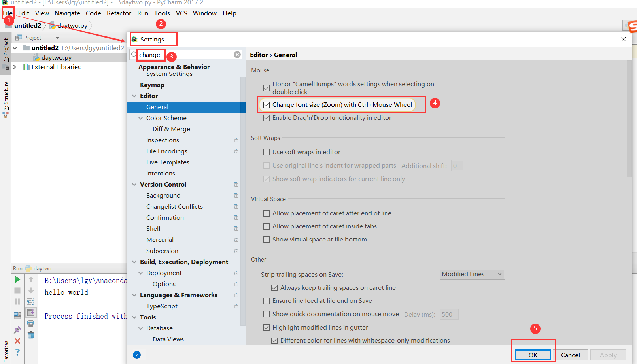The image size is (637, 364).
Task: Click the settings pane vertical scrollbar
Action: click(629, 119)
